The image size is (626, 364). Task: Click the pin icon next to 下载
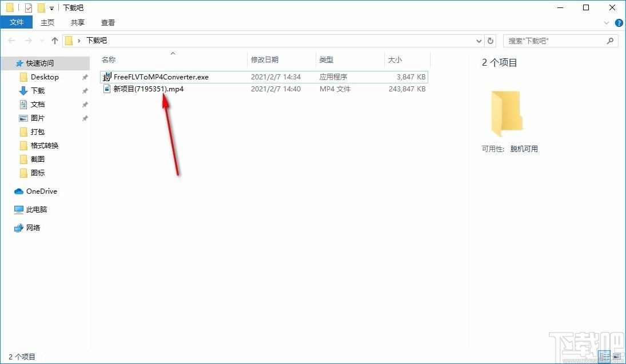pyautogui.click(x=85, y=91)
